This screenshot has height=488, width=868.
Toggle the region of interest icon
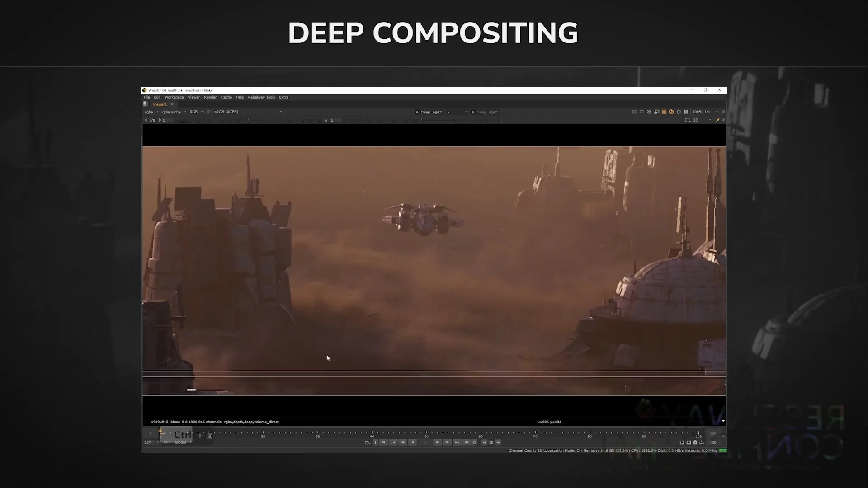642,112
